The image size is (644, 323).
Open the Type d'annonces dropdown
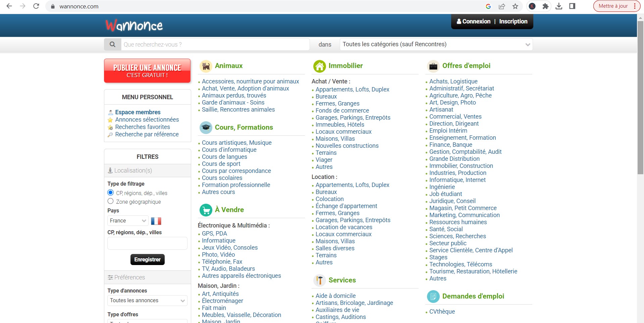(x=147, y=301)
